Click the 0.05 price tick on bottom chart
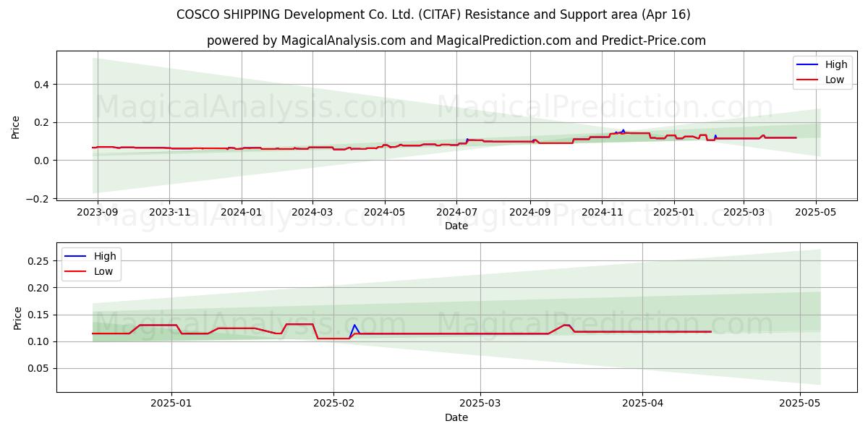Image resolution: width=868 pixels, height=434 pixels. pos(39,368)
